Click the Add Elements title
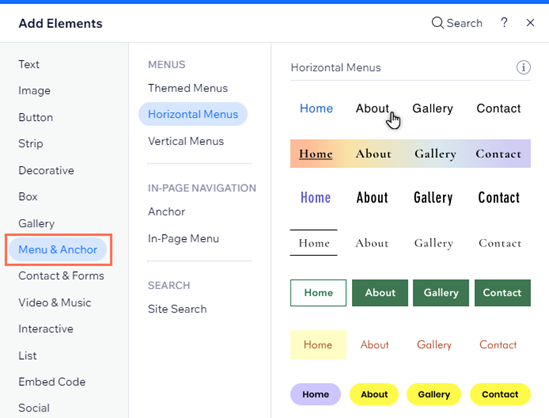The image size is (549, 418). coord(61,23)
